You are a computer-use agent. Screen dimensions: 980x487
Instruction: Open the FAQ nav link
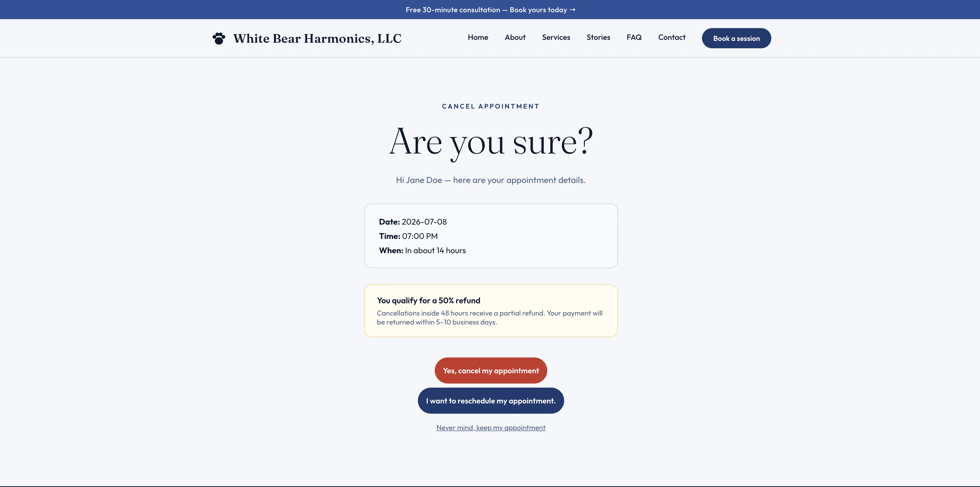pos(634,37)
